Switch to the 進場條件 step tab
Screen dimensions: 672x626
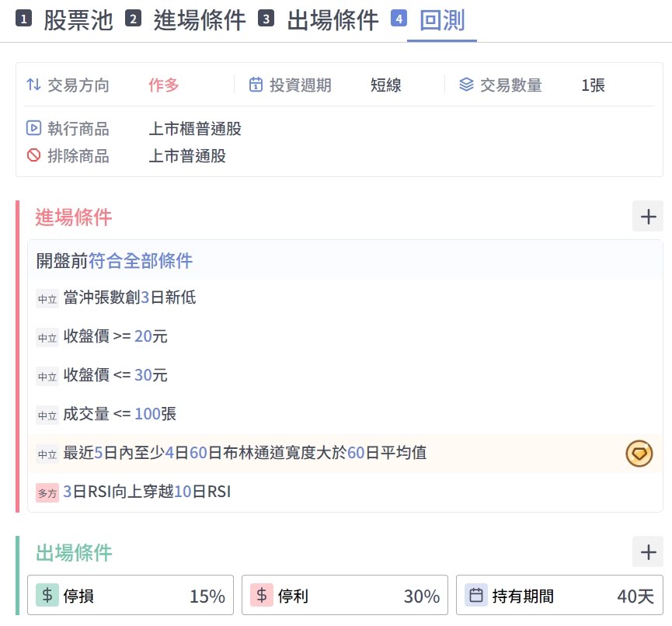186,20
